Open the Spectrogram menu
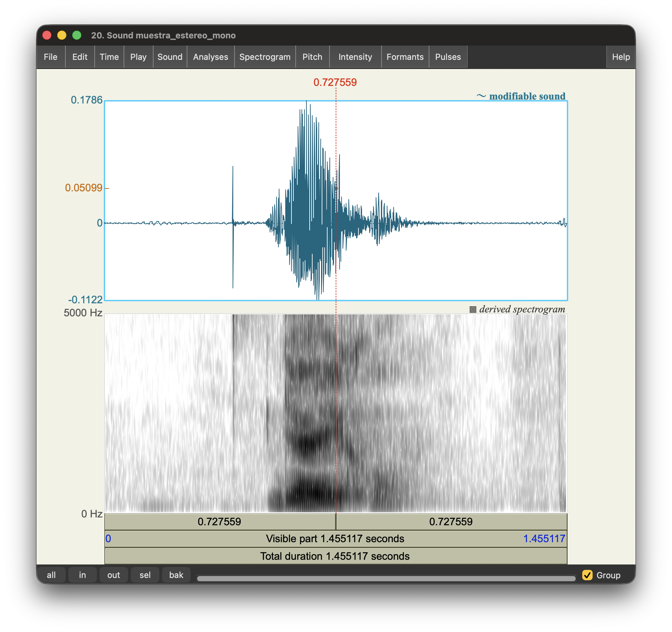 click(265, 57)
